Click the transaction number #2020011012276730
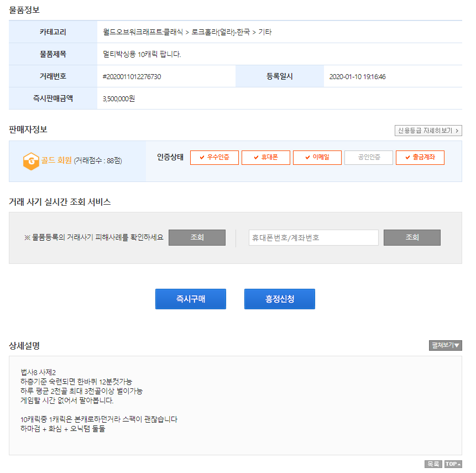Screen dimensions: 476x473 point(132,76)
